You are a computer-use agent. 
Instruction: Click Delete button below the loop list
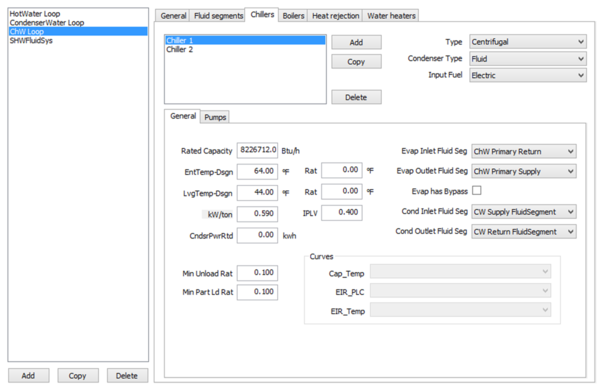coord(127,376)
